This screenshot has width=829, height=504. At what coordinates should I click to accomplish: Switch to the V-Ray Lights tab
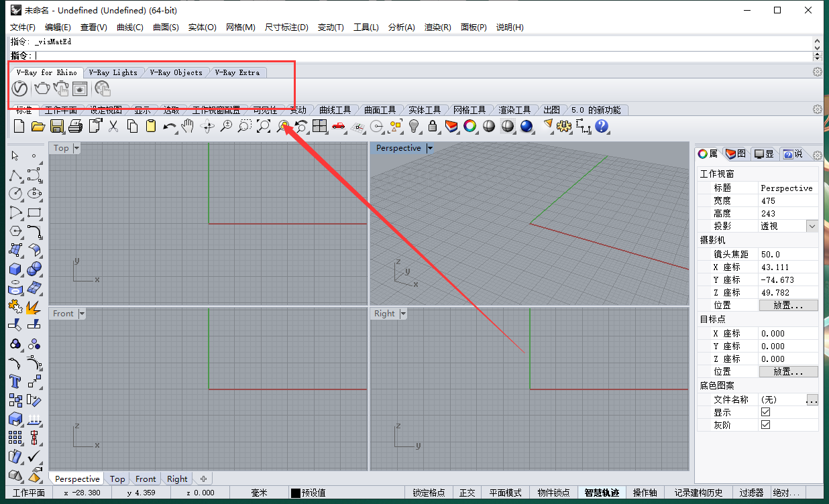(113, 72)
